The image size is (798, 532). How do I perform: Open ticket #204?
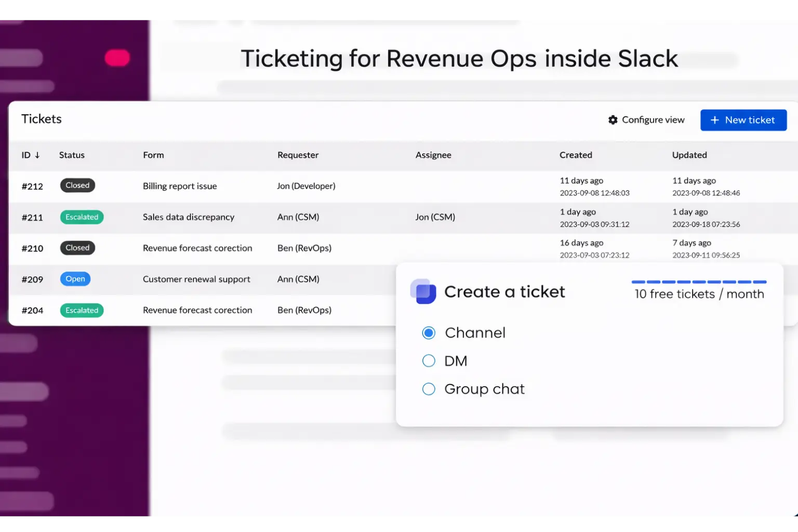point(32,311)
